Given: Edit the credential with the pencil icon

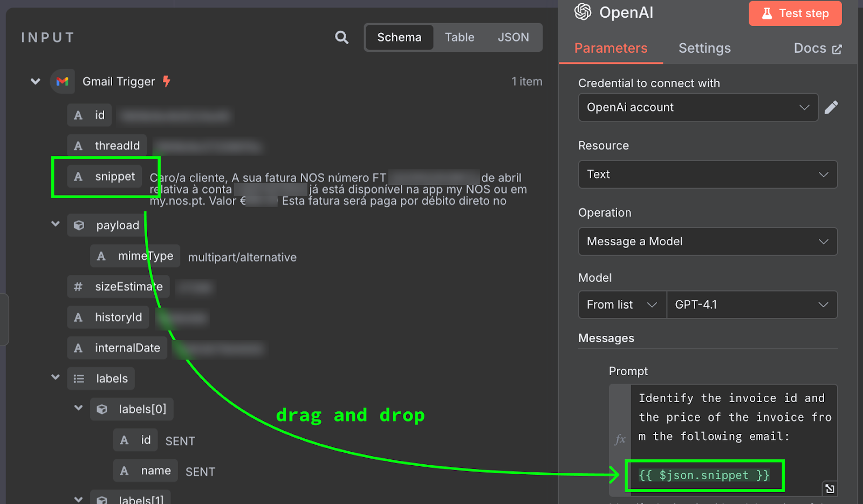Looking at the screenshot, I should tap(831, 107).
